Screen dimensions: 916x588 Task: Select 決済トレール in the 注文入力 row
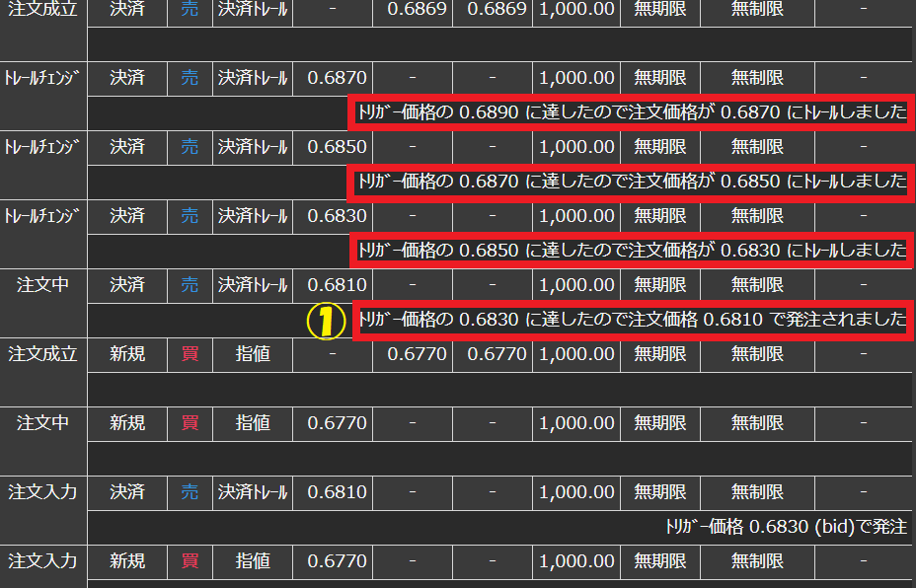[253, 492]
